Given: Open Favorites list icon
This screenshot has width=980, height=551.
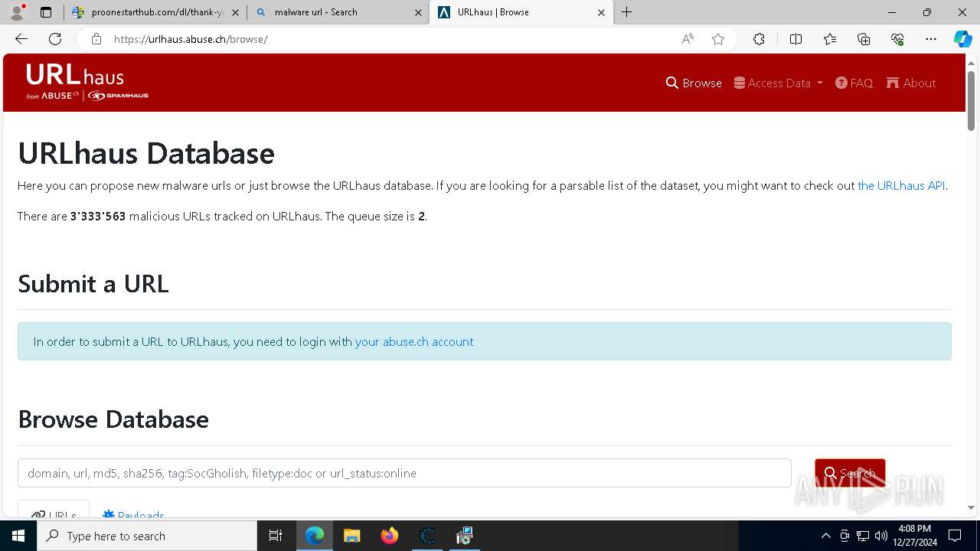Looking at the screenshot, I should pyautogui.click(x=830, y=39).
